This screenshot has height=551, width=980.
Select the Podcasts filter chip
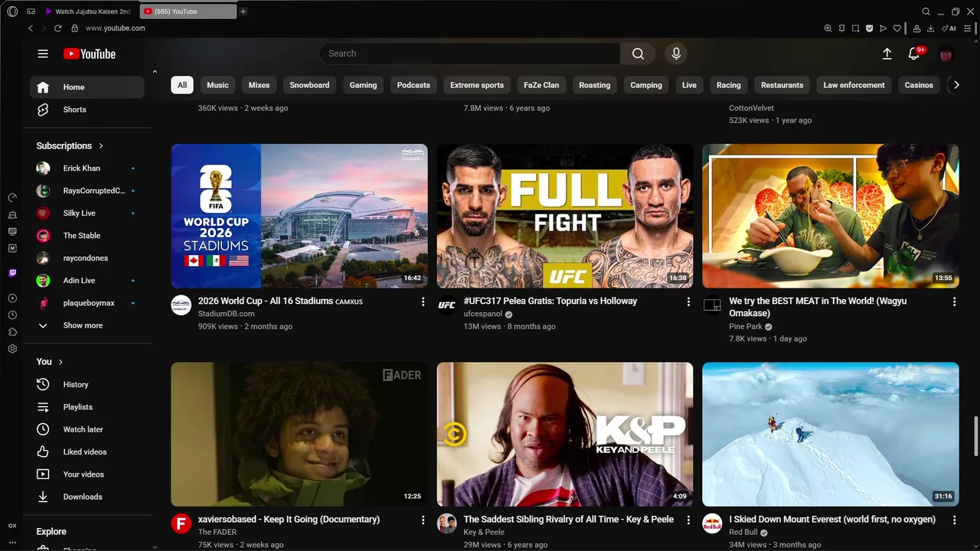pos(413,85)
